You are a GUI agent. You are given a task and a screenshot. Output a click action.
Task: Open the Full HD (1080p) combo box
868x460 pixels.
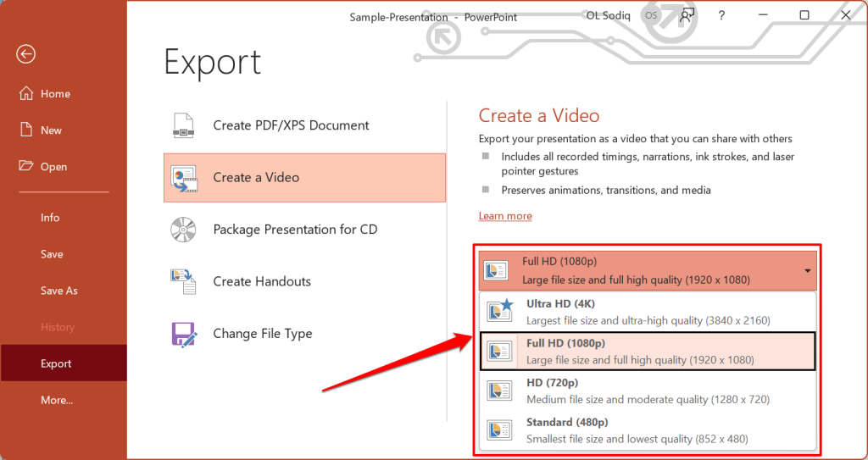[x=647, y=271]
